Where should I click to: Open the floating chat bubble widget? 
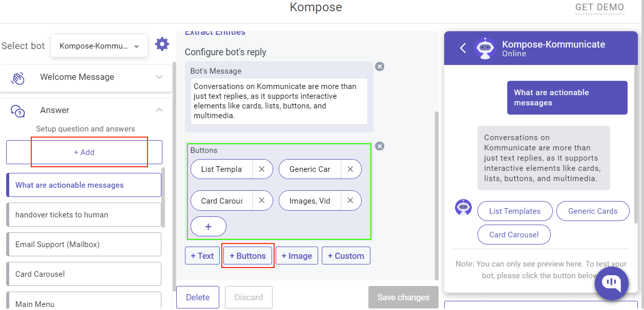611,283
